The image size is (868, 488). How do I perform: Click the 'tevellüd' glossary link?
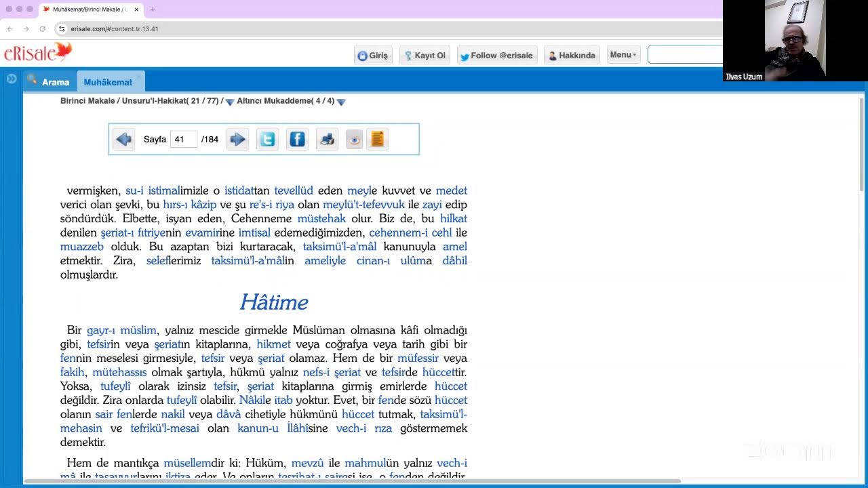(x=294, y=190)
